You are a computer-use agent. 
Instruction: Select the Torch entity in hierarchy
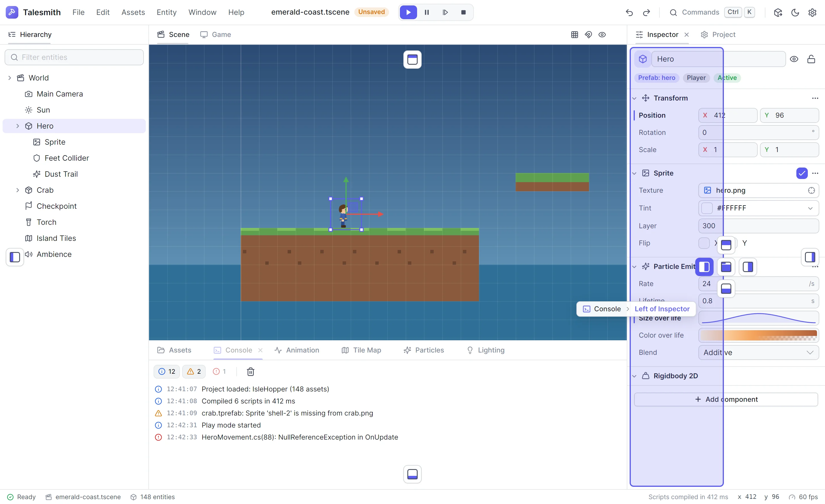pyautogui.click(x=74, y=222)
